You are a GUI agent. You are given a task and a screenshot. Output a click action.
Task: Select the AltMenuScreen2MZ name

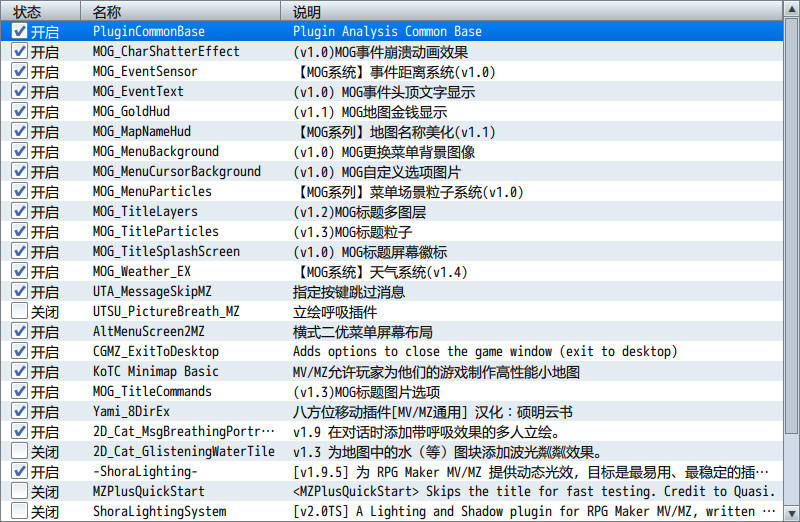[x=148, y=332]
